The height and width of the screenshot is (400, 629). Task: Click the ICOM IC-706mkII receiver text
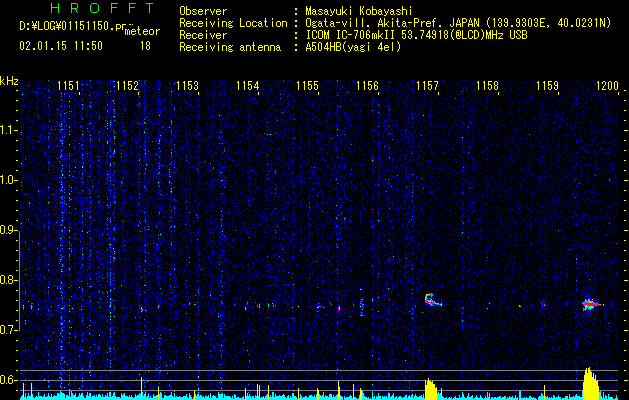coord(416,35)
